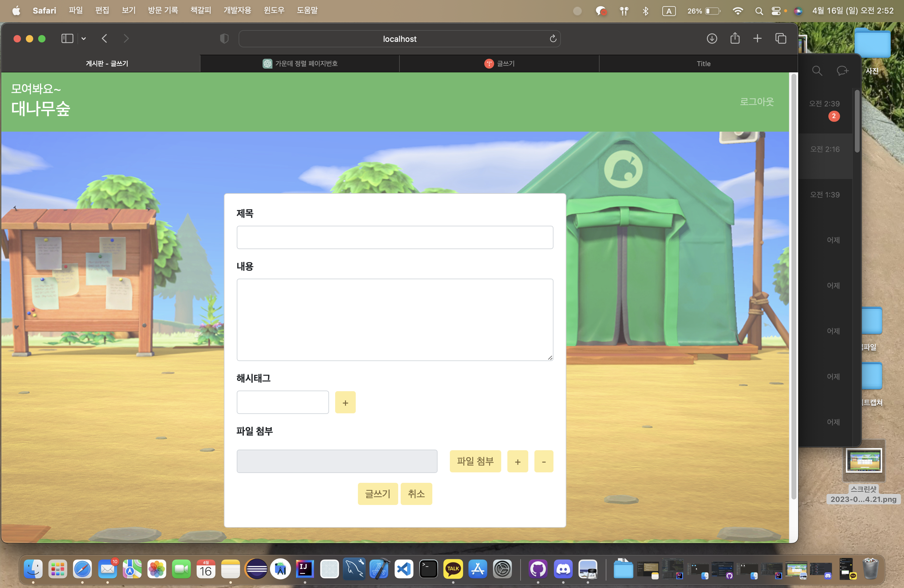Open the Trash in the Dock
This screenshot has height=588, width=904.
pyautogui.click(x=870, y=569)
